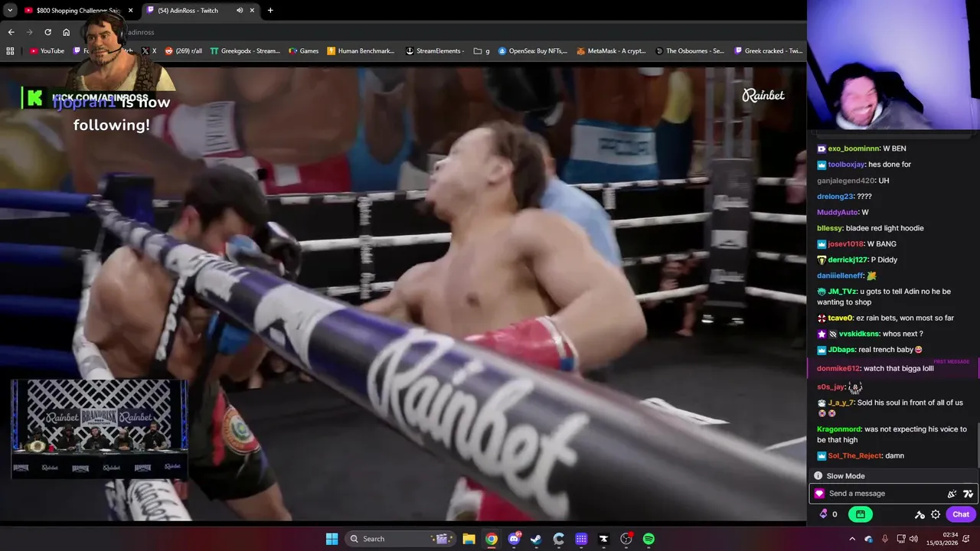Mute the Twitch tab via speaker icon
The width and height of the screenshot is (980, 551).
[240, 10]
